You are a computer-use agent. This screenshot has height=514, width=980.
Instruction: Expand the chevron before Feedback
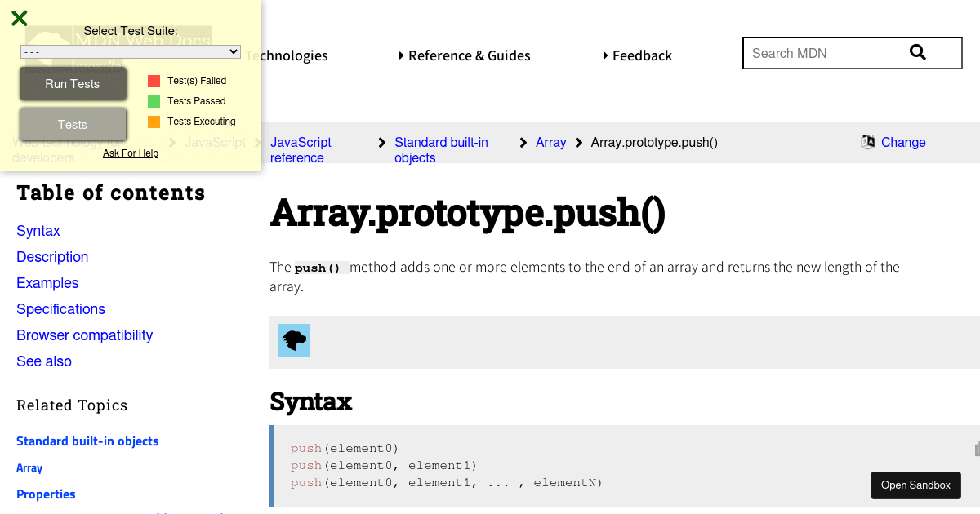(605, 55)
